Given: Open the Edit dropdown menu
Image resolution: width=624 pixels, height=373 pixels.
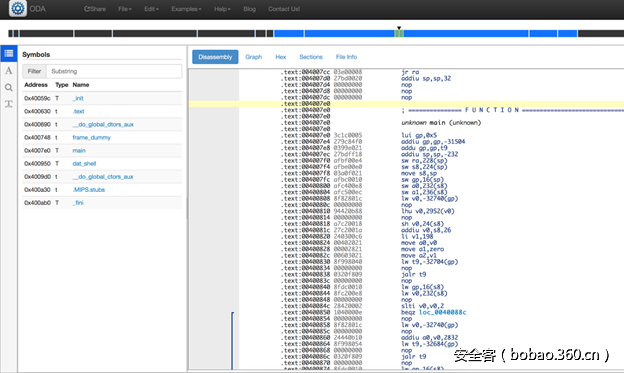Looking at the screenshot, I should (151, 9).
